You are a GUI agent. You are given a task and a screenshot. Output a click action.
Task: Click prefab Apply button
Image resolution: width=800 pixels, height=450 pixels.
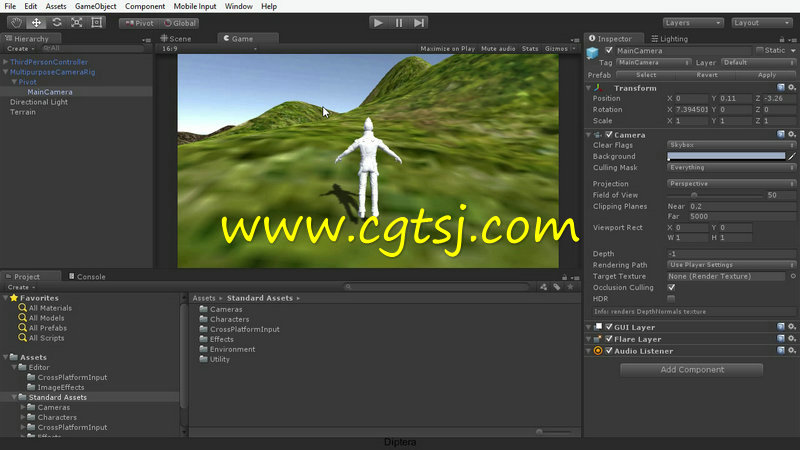point(766,74)
